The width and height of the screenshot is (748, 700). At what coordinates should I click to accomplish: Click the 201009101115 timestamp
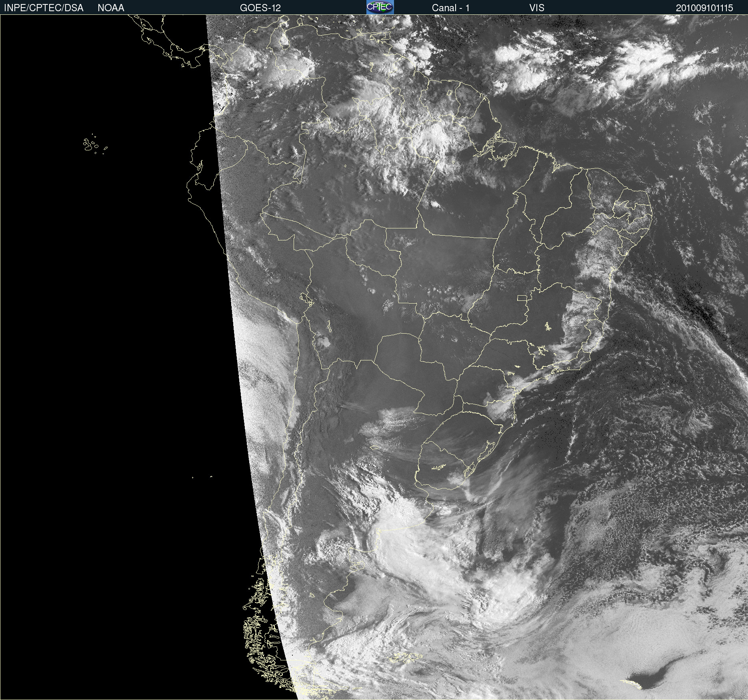coord(704,8)
